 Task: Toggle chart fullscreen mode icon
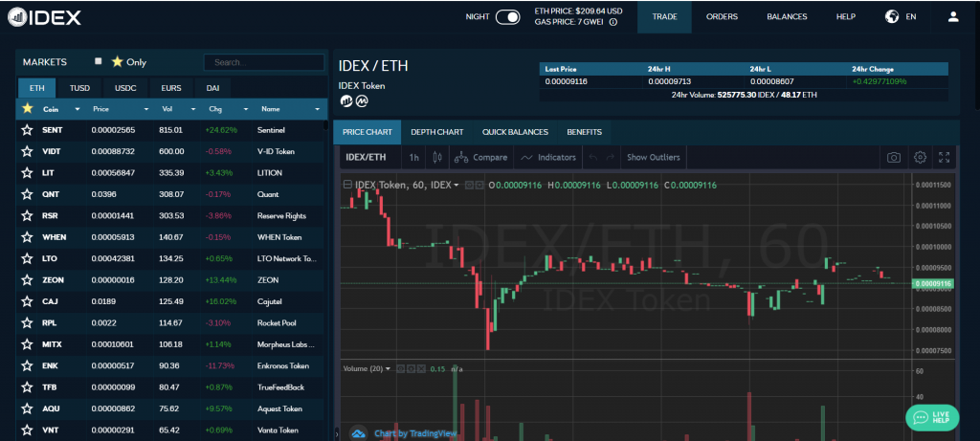click(x=945, y=158)
